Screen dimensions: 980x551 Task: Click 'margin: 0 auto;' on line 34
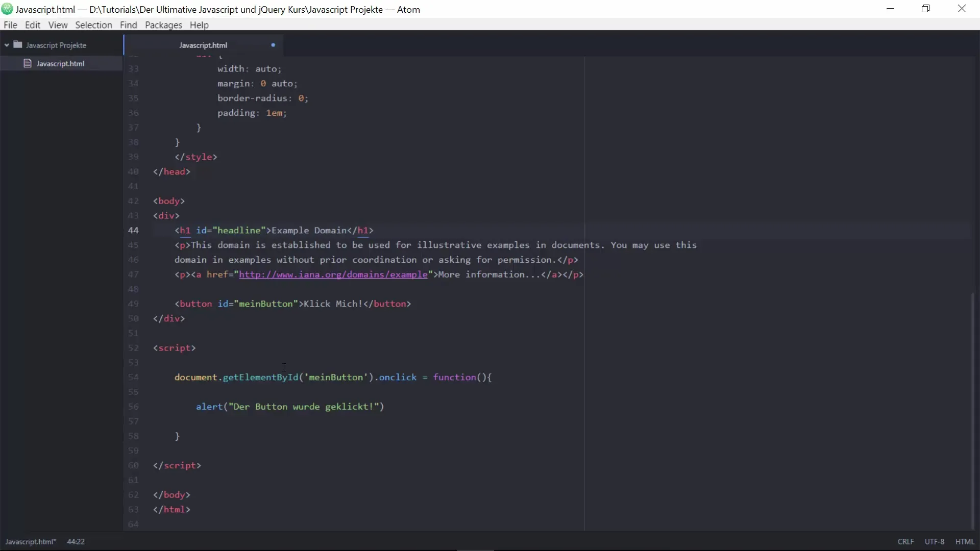pyautogui.click(x=257, y=84)
